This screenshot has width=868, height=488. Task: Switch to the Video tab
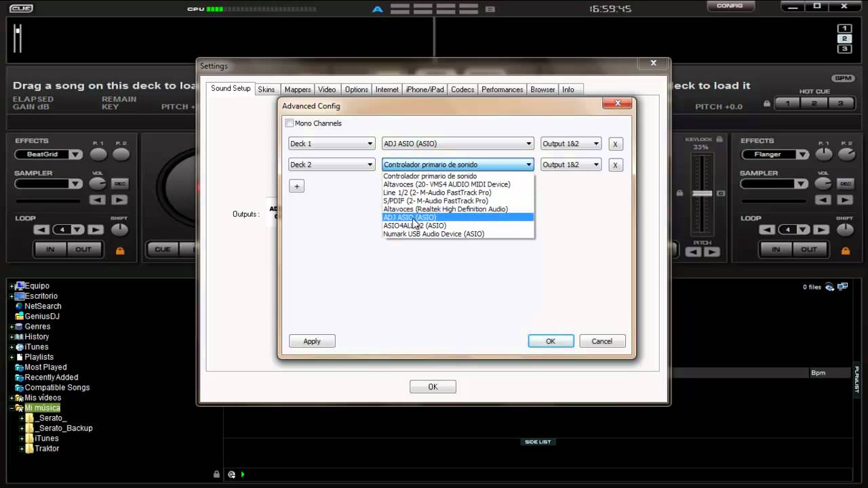pos(327,89)
